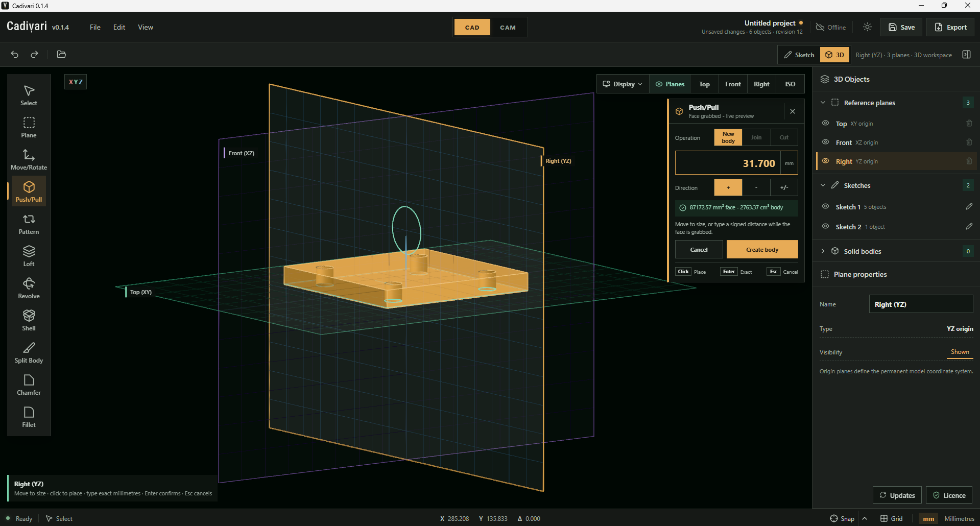Toggle Snap in status bar
This screenshot has height=526, width=980.
coord(842,518)
